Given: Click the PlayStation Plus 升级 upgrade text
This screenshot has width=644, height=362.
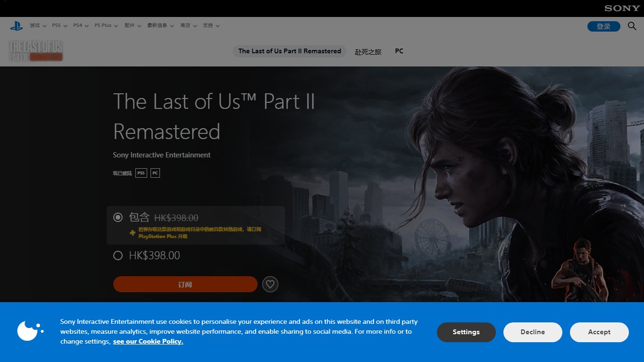Looking at the screenshot, I should tap(163, 237).
